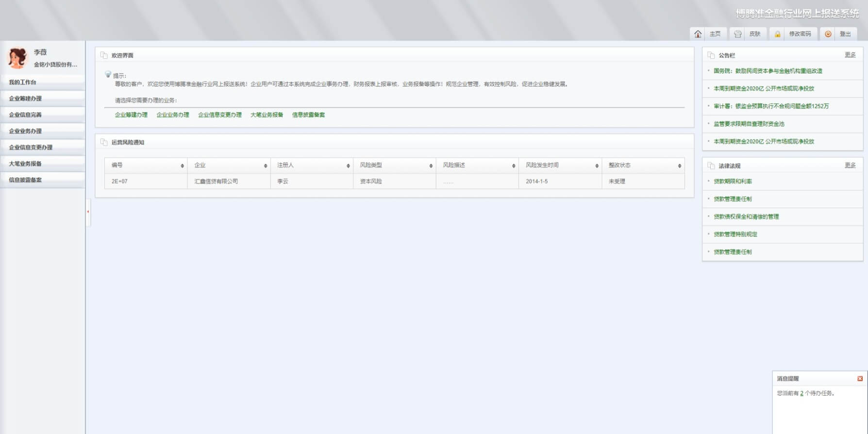868x434 pixels.
Task: Click 更多 in the 公告栏 panel
Action: point(850,55)
